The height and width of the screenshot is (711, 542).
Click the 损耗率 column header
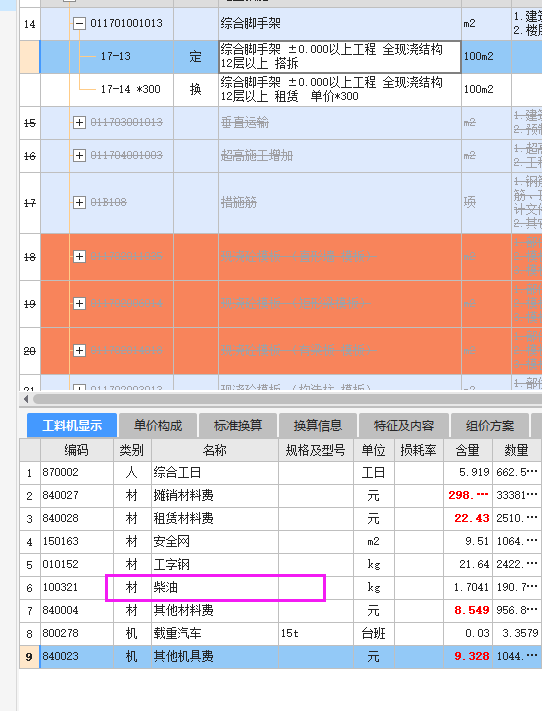[x=419, y=450]
